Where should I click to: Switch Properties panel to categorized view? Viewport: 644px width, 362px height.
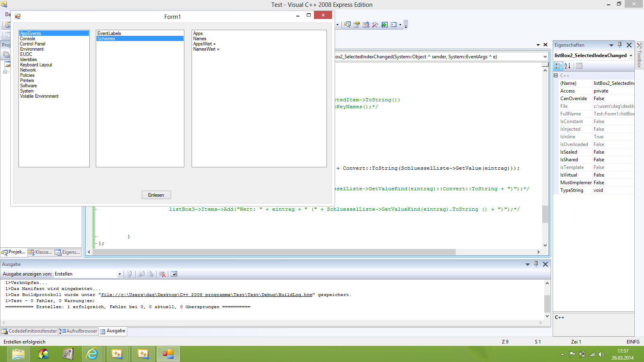coord(558,66)
